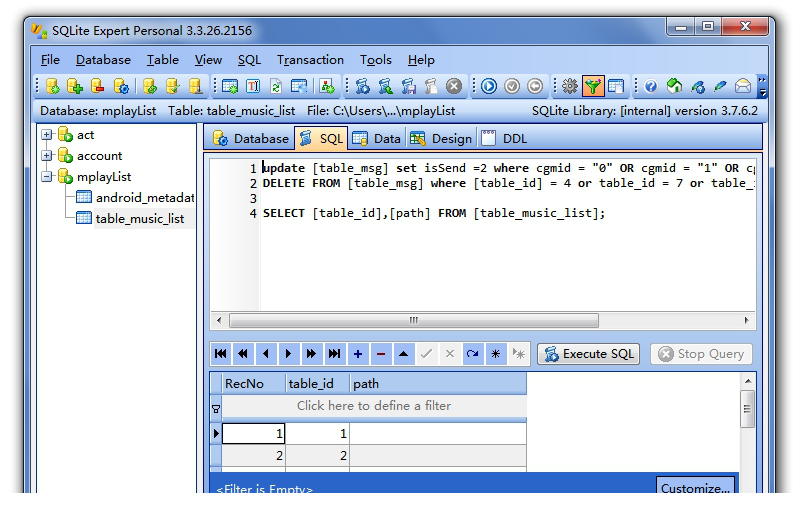800x512 pixels.
Task: Click the save SQL script floppy icon
Action: pos(409,86)
